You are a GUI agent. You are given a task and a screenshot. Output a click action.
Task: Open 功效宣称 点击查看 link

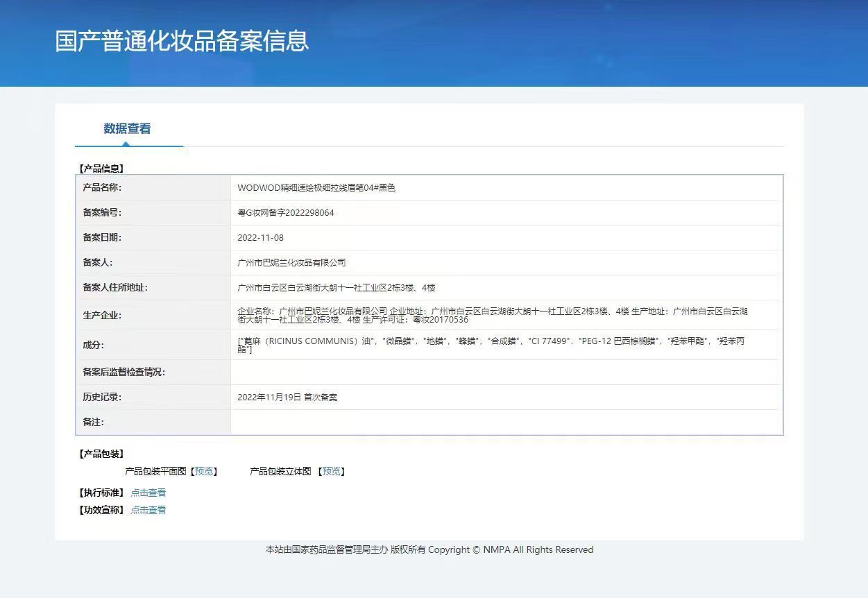(x=148, y=510)
